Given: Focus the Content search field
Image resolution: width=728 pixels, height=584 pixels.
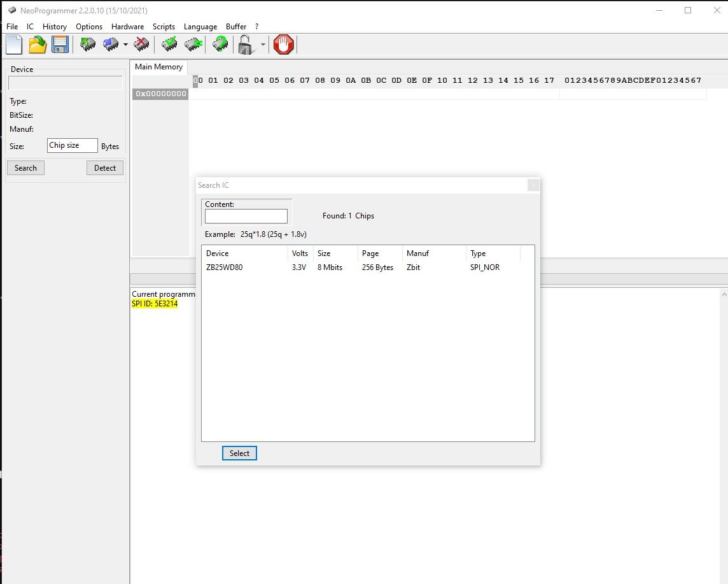Looking at the screenshot, I should coord(246,216).
